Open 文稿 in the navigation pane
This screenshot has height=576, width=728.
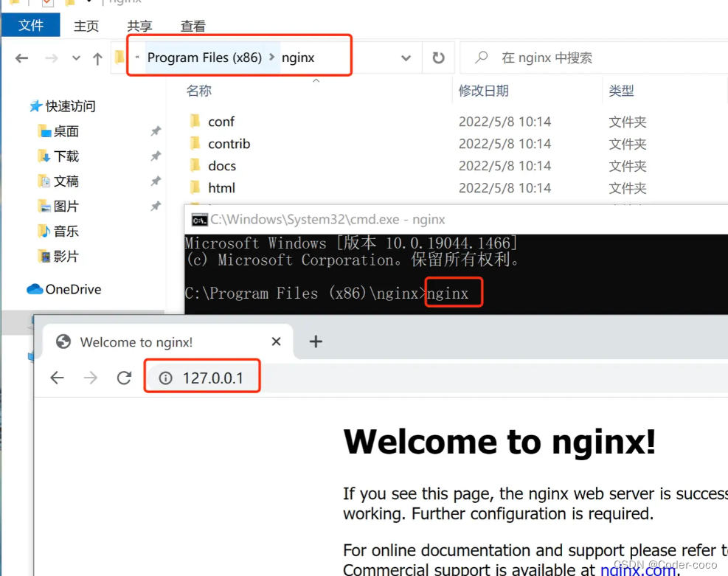(66, 181)
